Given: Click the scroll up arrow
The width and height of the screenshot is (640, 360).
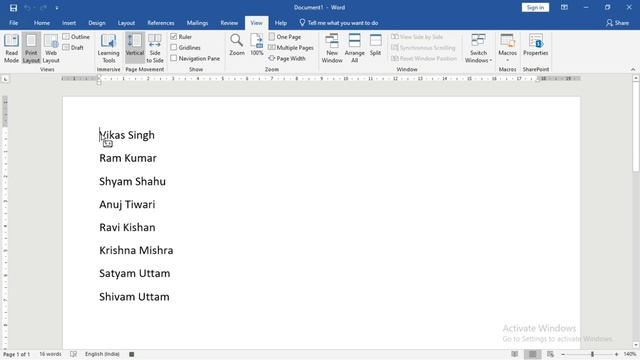Looking at the screenshot, I should pos(636,78).
